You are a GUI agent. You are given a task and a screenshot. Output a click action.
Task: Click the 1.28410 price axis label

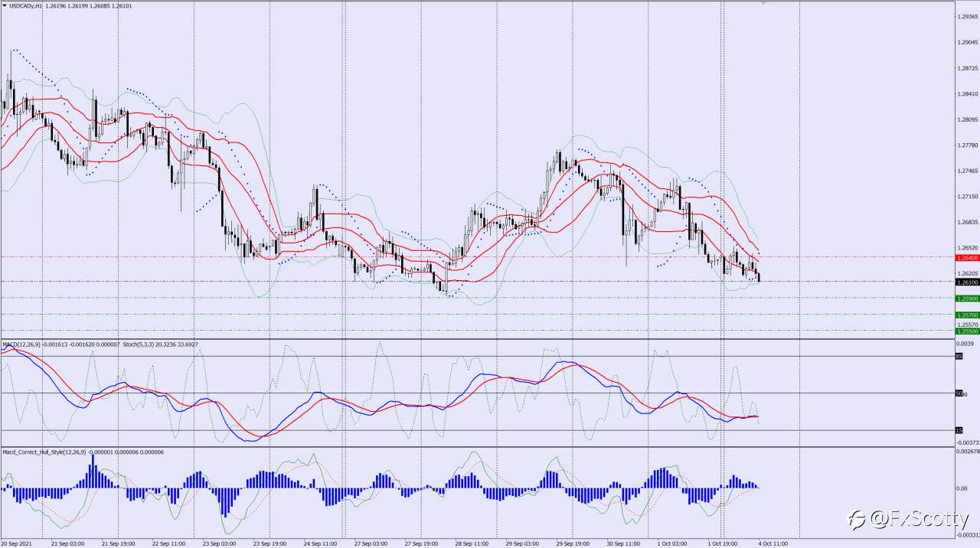(x=968, y=94)
